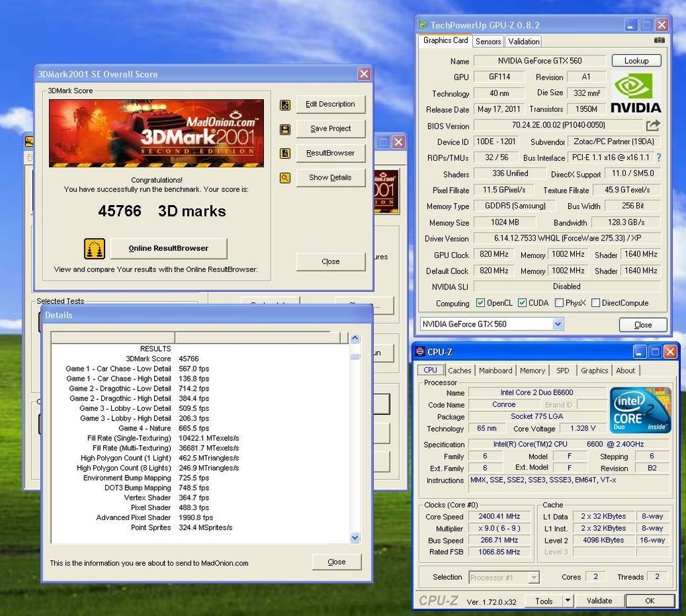Open the SPD tab in CPU-Z

coord(563,371)
